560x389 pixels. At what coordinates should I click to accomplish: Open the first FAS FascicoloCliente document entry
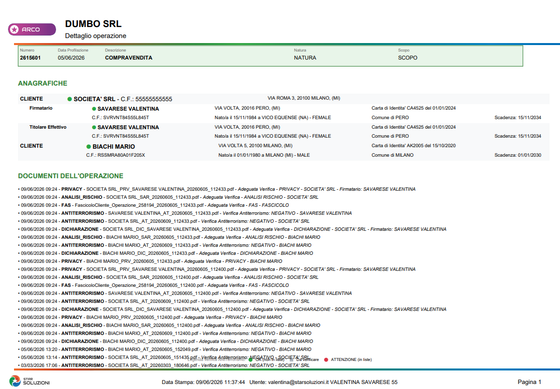154,205
